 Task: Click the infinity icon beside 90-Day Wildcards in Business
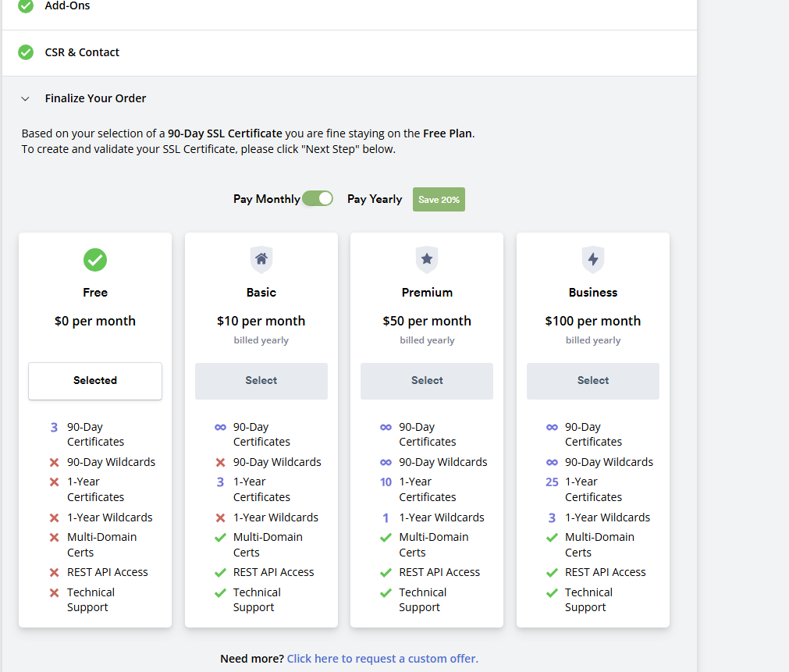click(x=552, y=462)
